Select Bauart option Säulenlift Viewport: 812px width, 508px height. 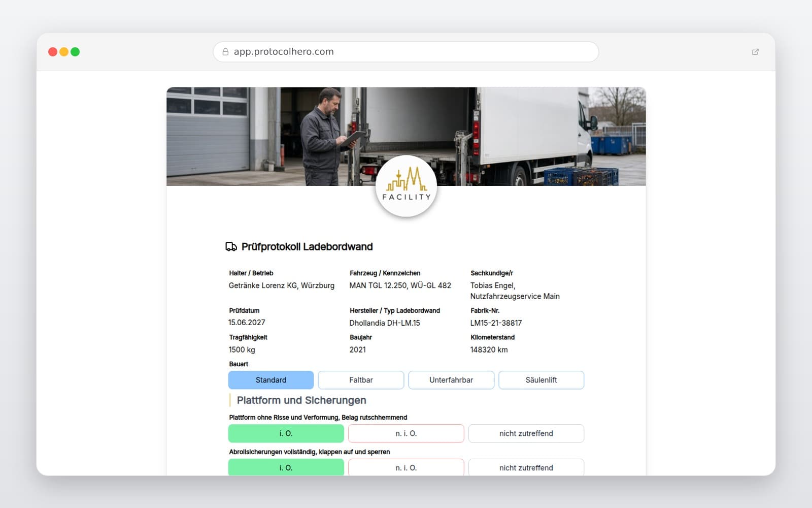pos(541,380)
